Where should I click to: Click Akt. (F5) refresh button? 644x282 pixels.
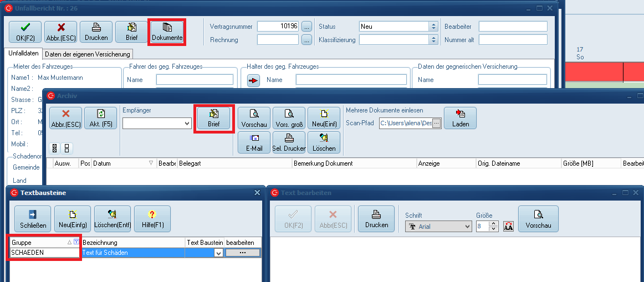tap(100, 119)
